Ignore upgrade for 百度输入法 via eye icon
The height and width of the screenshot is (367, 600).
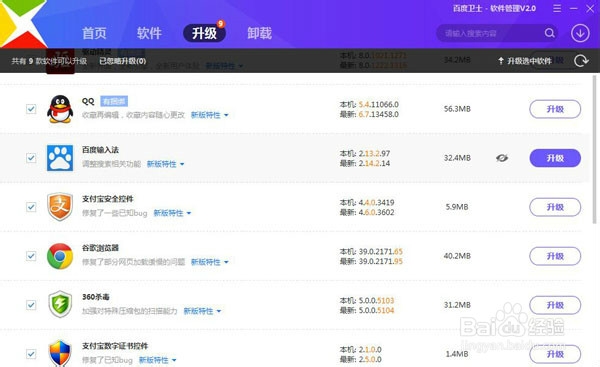point(502,158)
